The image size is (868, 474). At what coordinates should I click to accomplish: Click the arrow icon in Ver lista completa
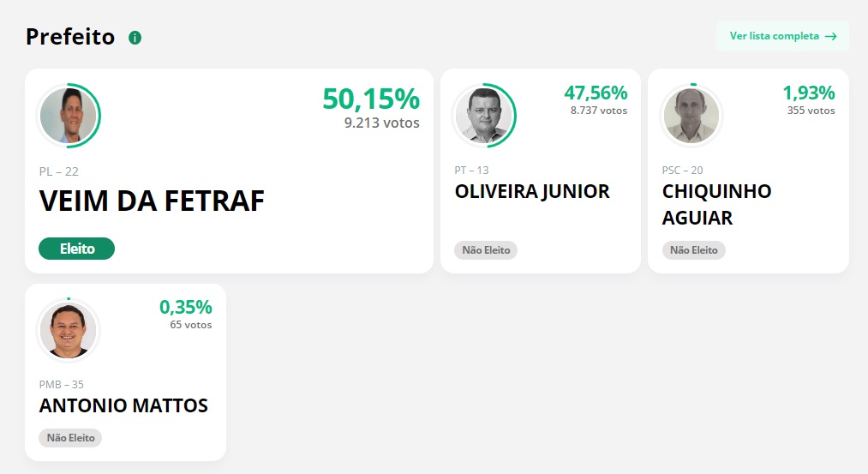(x=830, y=37)
